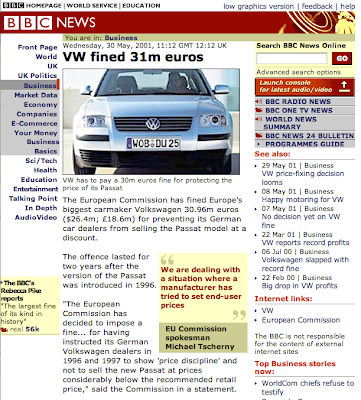Click the arrow icon beside Programmes Guide
Screen dimensions: 361x400
point(259,144)
